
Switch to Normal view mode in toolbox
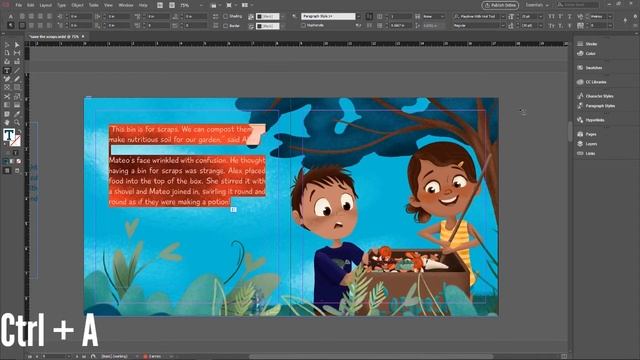tap(7, 171)
